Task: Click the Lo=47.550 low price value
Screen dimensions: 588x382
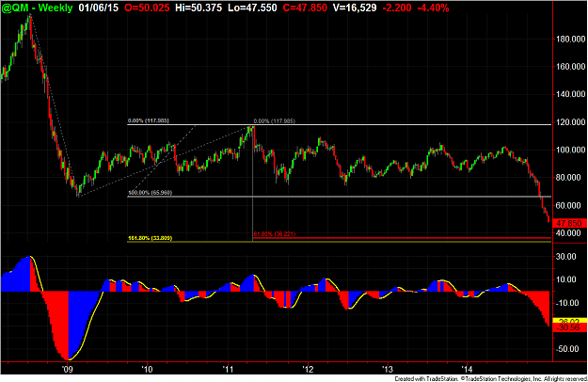Action: tap(252, 8)
